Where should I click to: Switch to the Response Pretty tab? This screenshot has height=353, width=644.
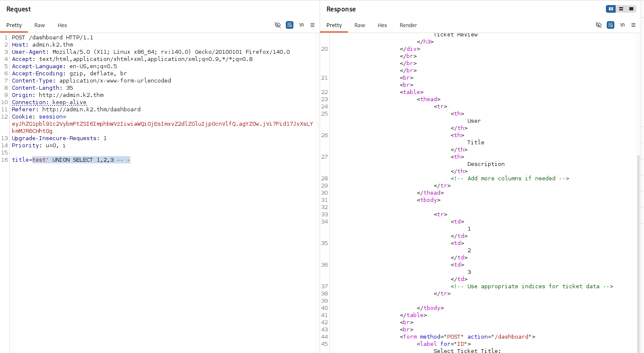(x=334, y=25)
